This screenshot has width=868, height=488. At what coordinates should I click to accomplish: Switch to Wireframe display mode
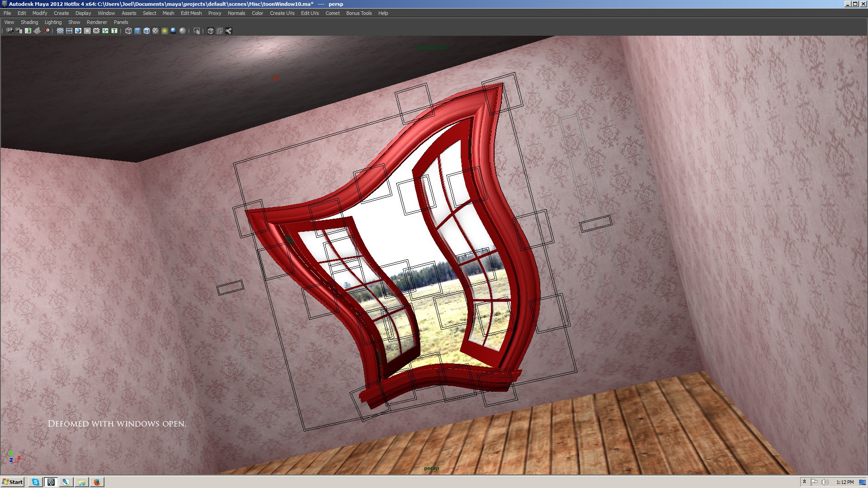pos(128,31)
